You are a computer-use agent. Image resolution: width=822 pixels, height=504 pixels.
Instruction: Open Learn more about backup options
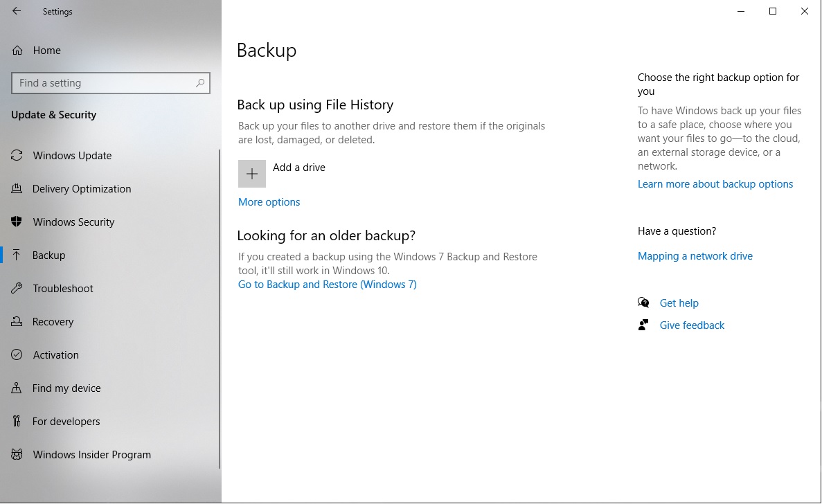(715, 184)
